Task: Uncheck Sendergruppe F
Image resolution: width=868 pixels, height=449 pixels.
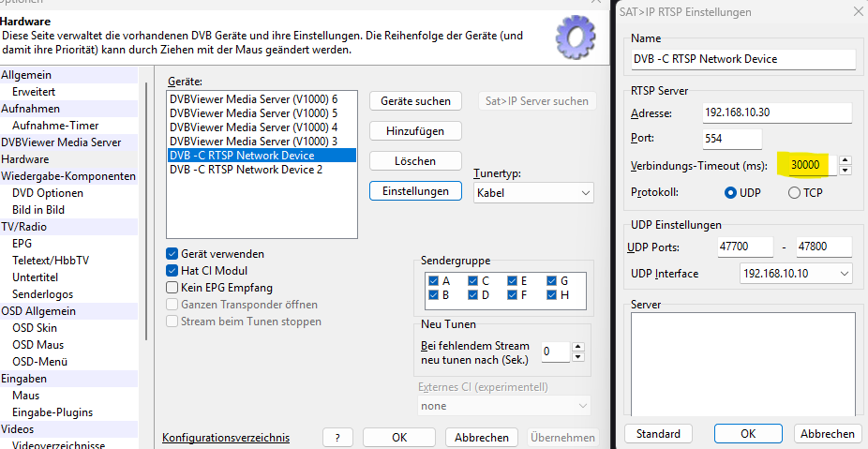Action: click(x=512, y=295)
